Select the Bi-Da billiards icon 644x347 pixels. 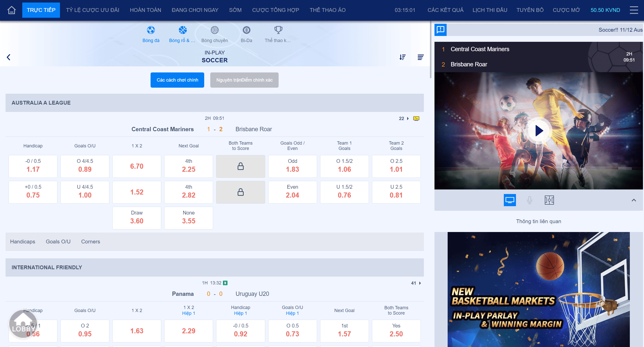click(x=246, y=30)
